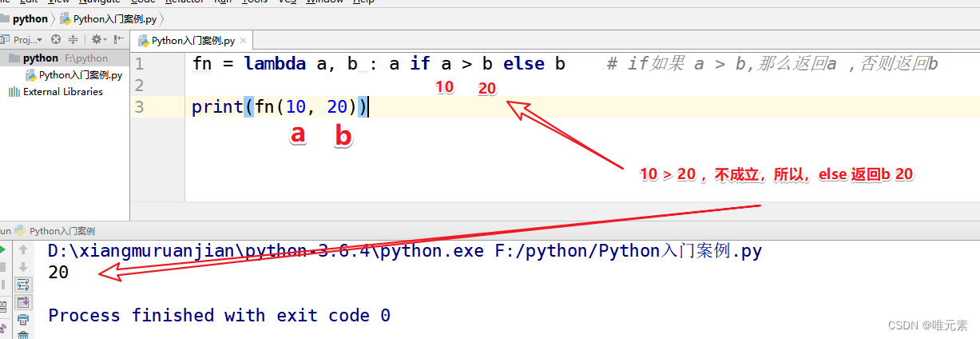
Task: Open the VCS menu
Action: (289, 2)
